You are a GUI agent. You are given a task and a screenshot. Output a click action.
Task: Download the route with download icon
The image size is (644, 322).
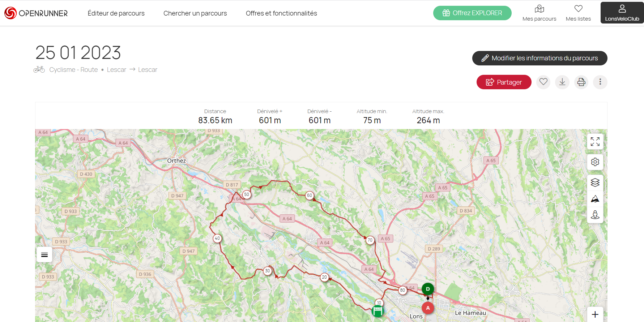[x=562, y=82]
